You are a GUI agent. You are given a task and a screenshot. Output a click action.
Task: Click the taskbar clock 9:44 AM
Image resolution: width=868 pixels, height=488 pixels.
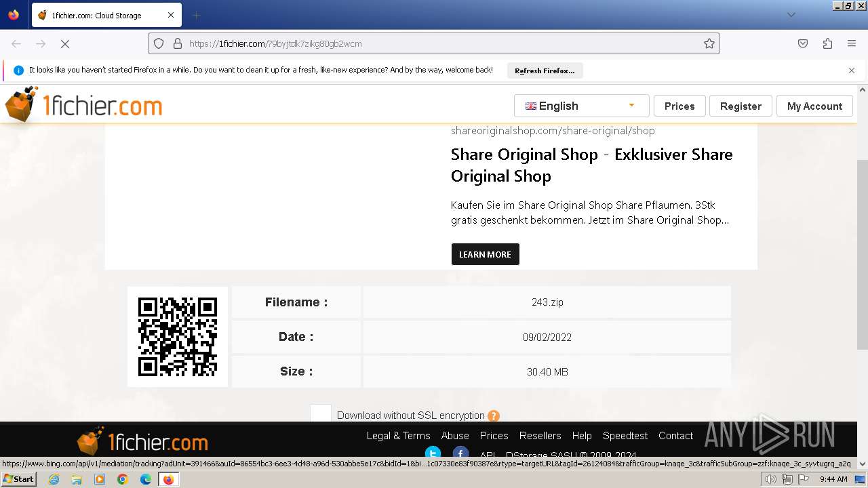[833, 479]
